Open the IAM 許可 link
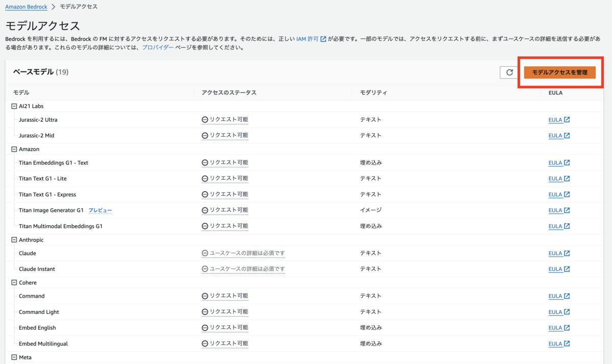 click(311, 39)
